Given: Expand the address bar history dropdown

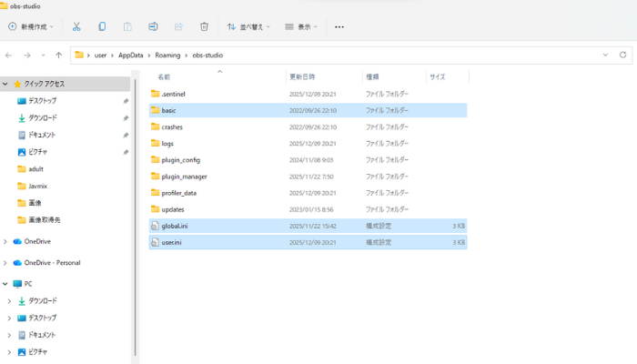Looking at the screenshot, I should (605, 55).
